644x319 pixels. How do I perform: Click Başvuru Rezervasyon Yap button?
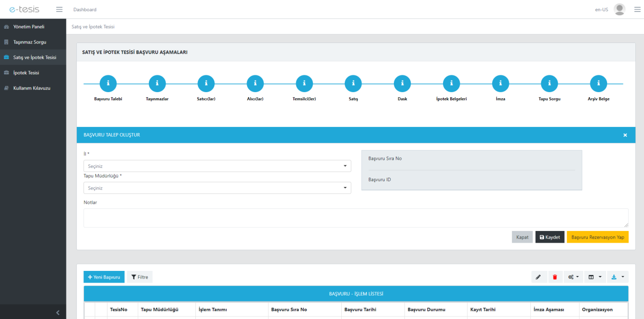(597, 237)
